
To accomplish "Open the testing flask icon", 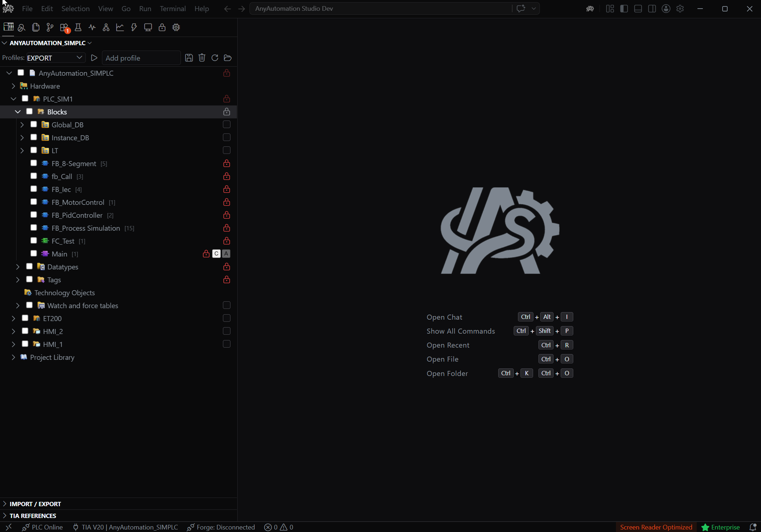I will coord(78,27).
